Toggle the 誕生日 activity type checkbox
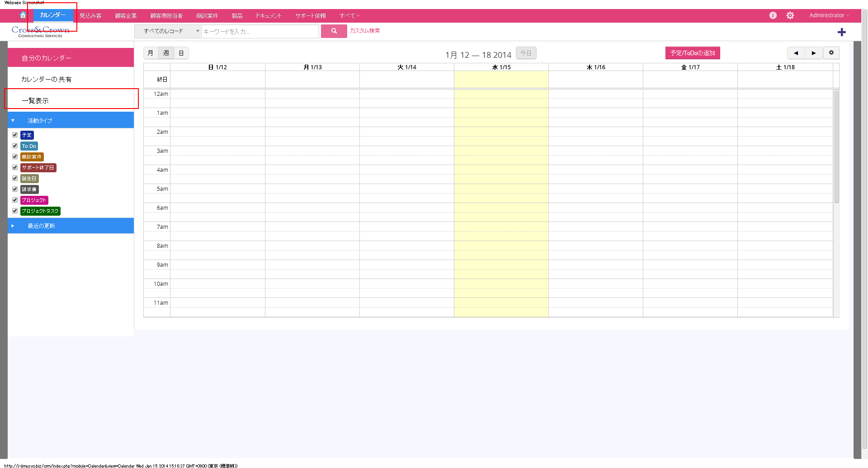Screen dimensions: 868x468 click(x=15, y=179)
